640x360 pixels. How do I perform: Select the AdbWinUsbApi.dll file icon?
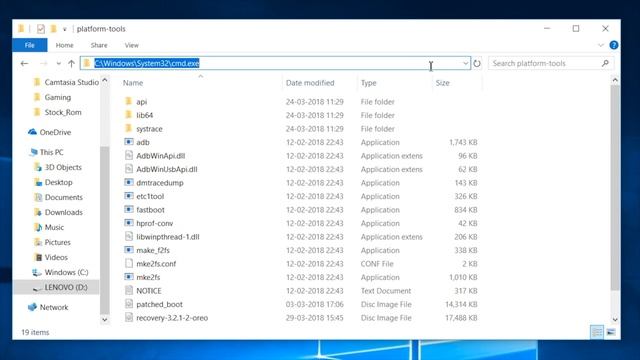pyautogui.click(x=129, y=169)
